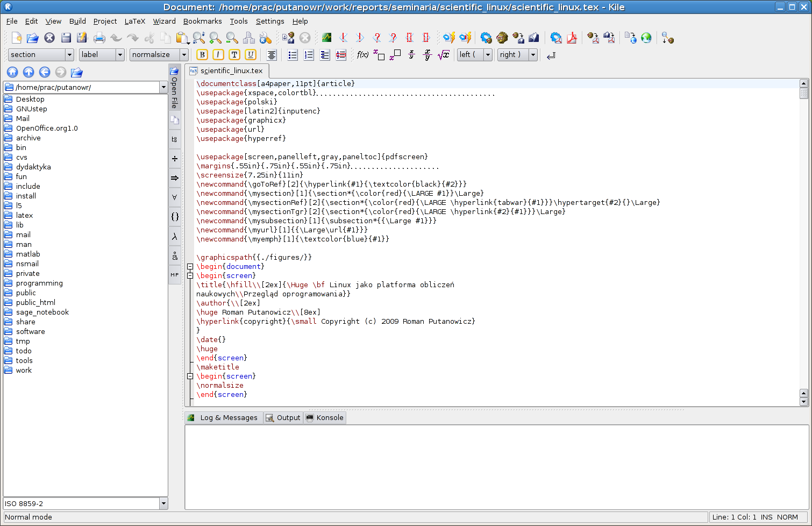
Task: Open the label dropdown
Action: (x=102, y=55)
